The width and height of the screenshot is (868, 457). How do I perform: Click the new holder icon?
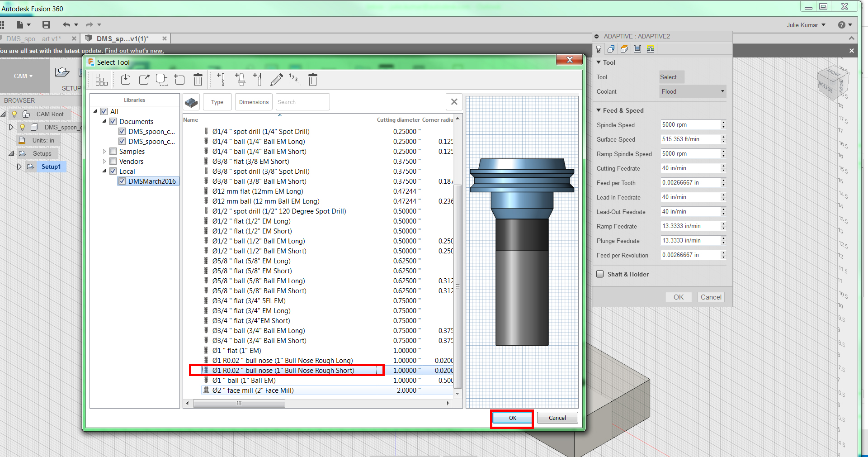(x=241, y=80)
